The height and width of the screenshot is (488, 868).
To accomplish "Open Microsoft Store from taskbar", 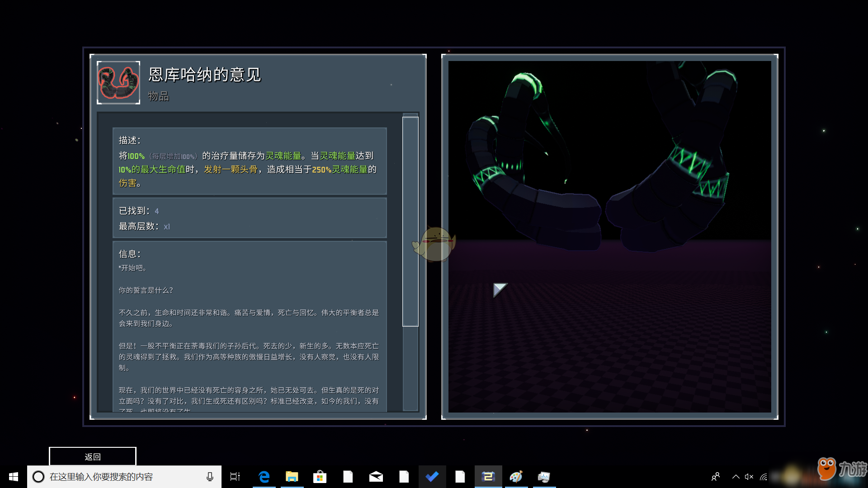I will [320, 477].
